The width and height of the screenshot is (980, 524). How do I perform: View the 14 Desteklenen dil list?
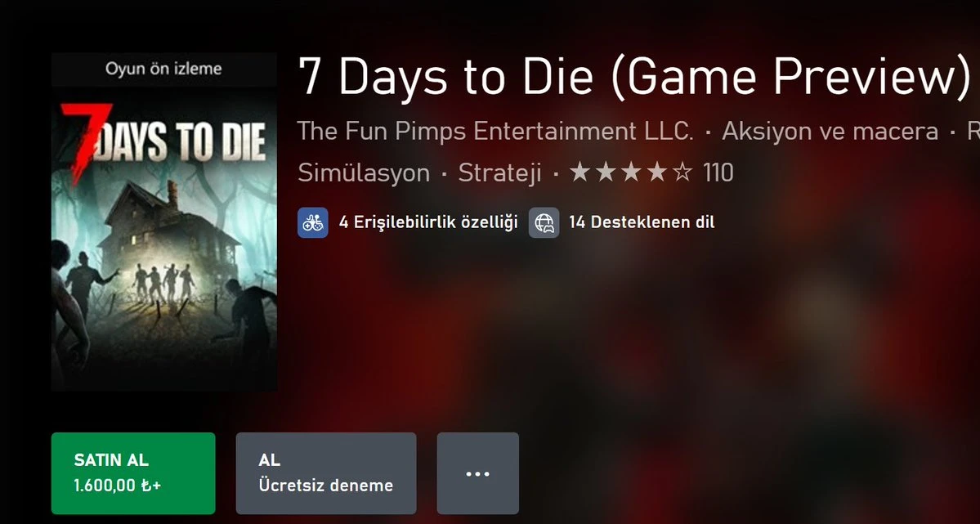coord(642,222)
